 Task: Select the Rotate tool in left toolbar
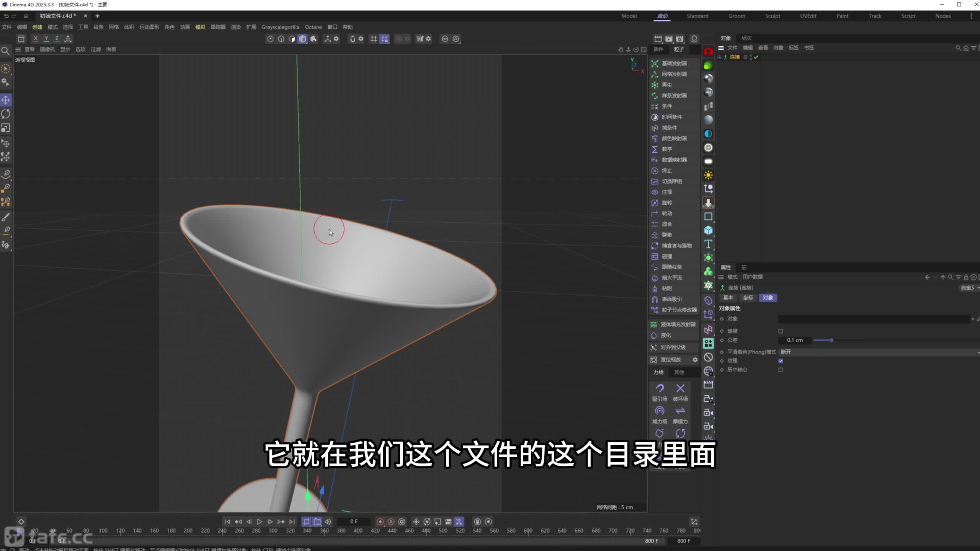(6, 114)
